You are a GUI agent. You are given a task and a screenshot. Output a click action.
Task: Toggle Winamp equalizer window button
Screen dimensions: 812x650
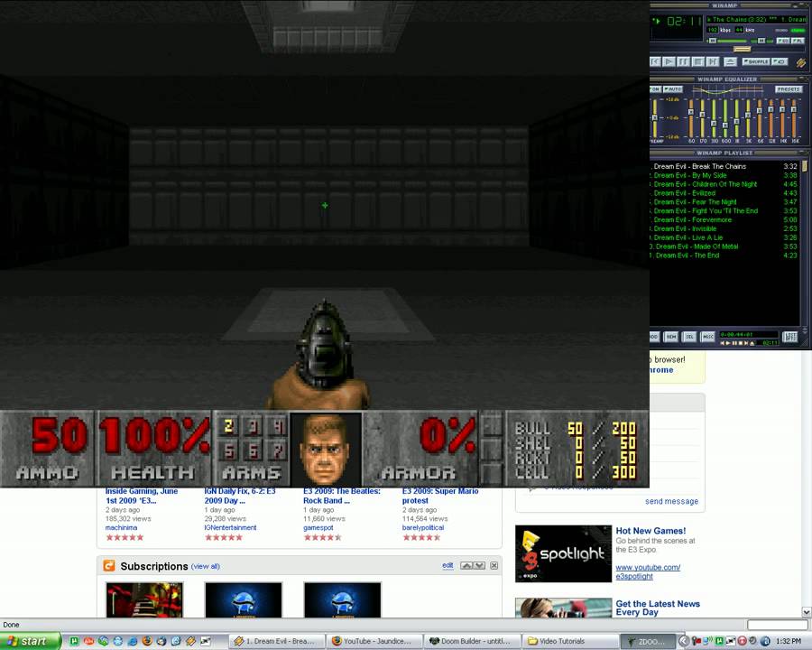point(783,41)
